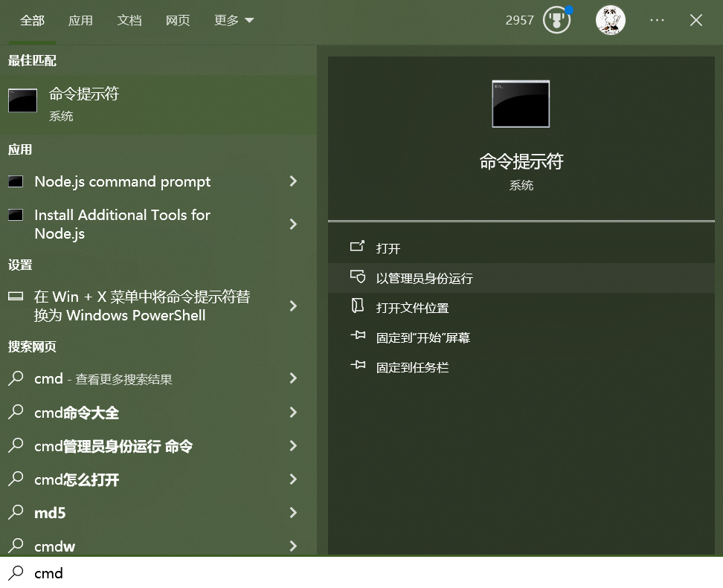
Task: Click the pin to taskbar pin icon
Action: (357, 366)
